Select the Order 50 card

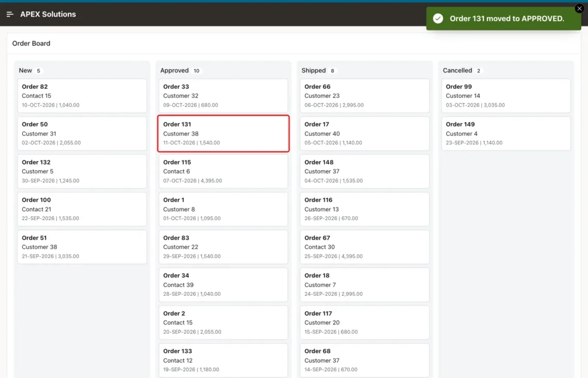coord(82,133)
